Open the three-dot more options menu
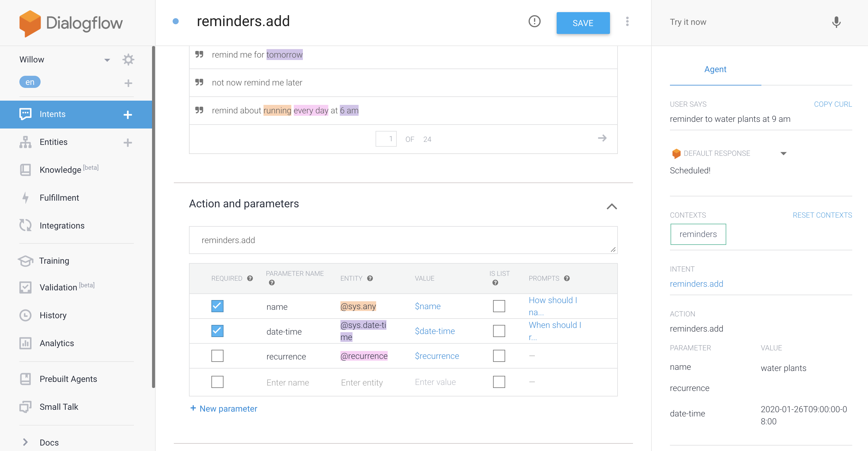This screenshot has height=451, width=868. 627,22
